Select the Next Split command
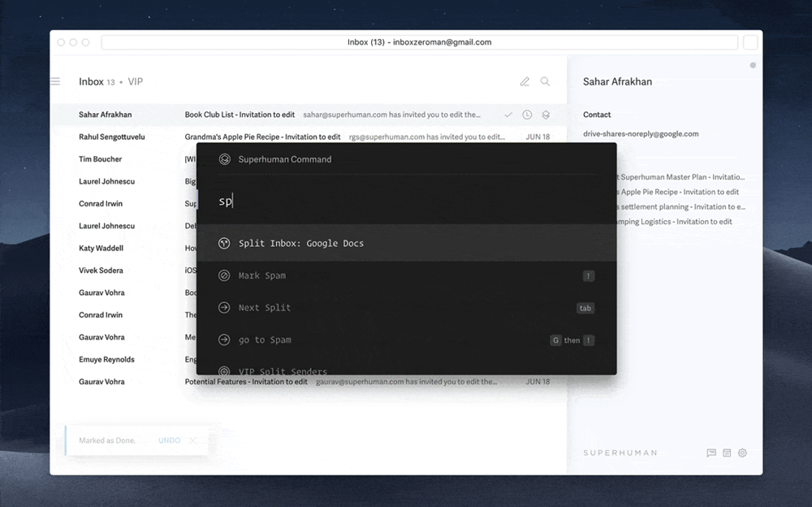 tap(407, 307)
